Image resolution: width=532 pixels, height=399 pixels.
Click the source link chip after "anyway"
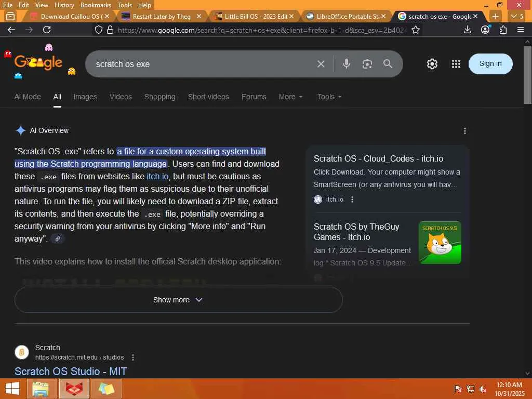point(58,239)
